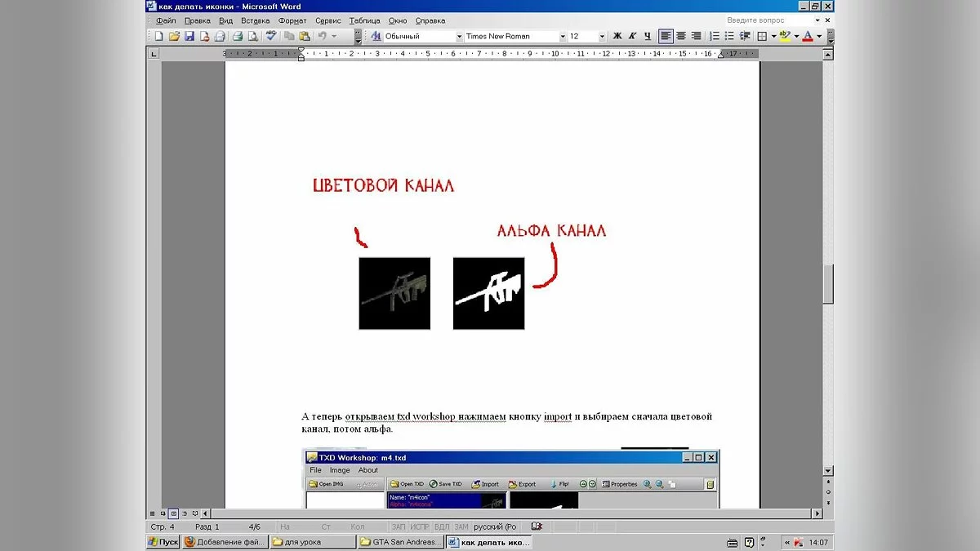Open the Таблица menu

[x=364, y=20]
